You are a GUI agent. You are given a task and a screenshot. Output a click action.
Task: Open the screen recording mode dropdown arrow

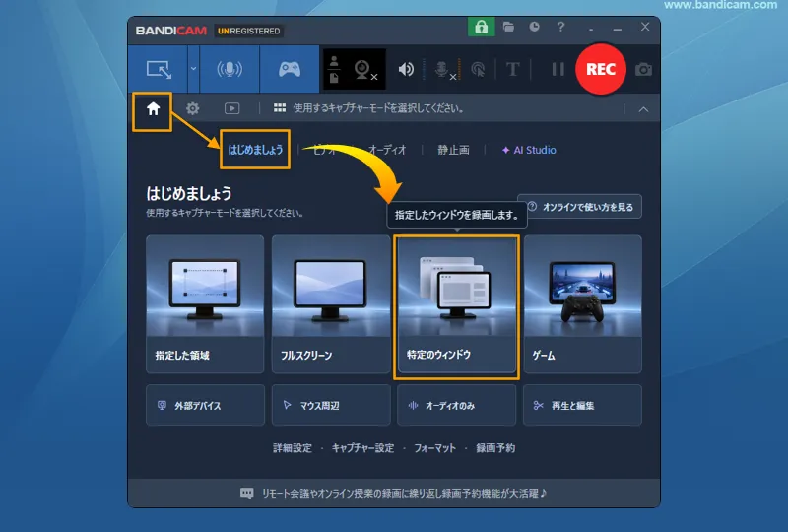tap(193, 69)
